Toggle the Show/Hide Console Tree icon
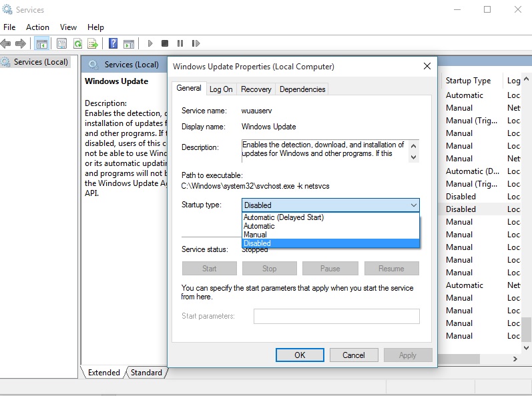 41,44
